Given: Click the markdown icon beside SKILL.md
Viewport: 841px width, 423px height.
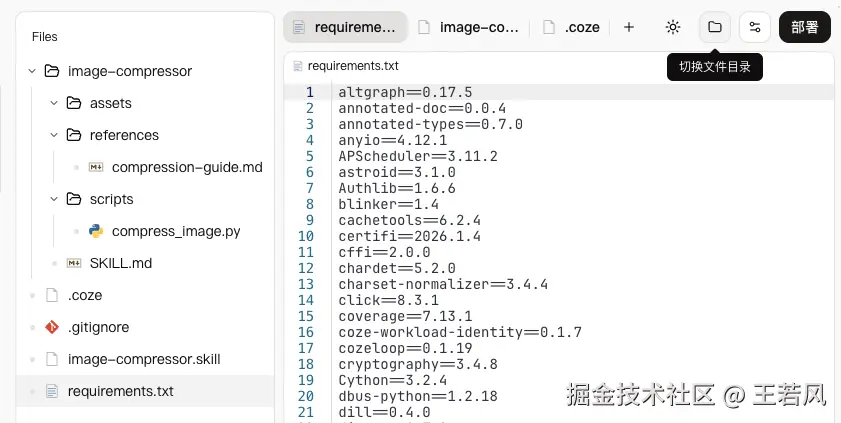Looking at the screenshot, I should pos(73,263).
